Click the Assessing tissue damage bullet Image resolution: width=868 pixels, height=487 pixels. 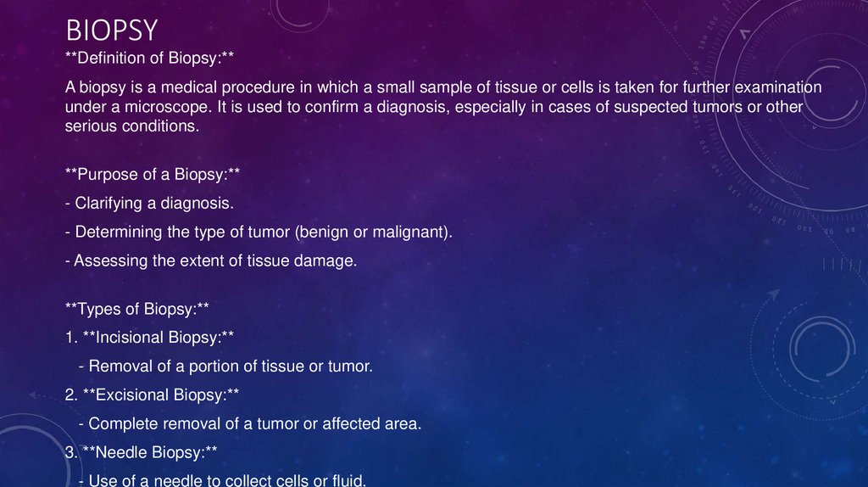[x=211, y=260]
